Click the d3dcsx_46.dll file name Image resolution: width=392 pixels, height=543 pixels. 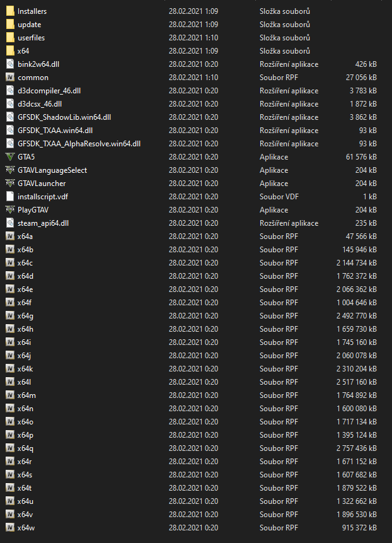[40, 104]
